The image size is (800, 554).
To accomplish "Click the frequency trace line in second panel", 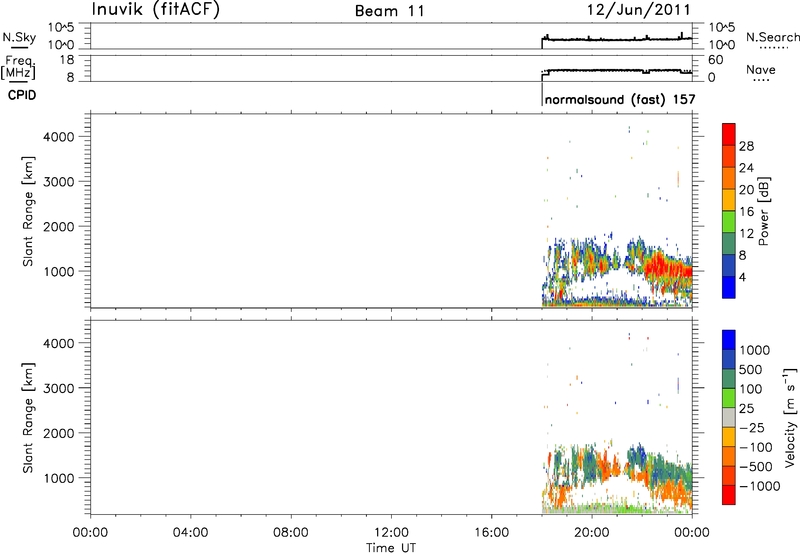I will pos(617,70).
